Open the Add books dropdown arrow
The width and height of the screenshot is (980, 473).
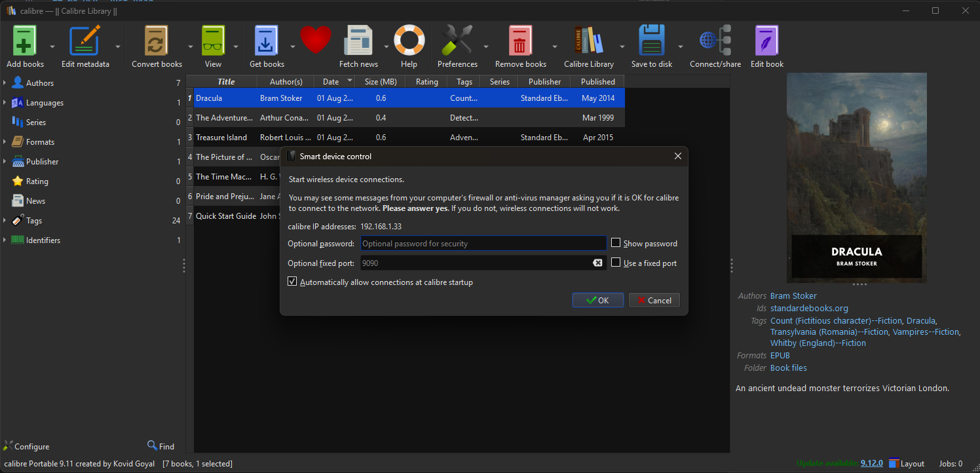tap(52, 47)
